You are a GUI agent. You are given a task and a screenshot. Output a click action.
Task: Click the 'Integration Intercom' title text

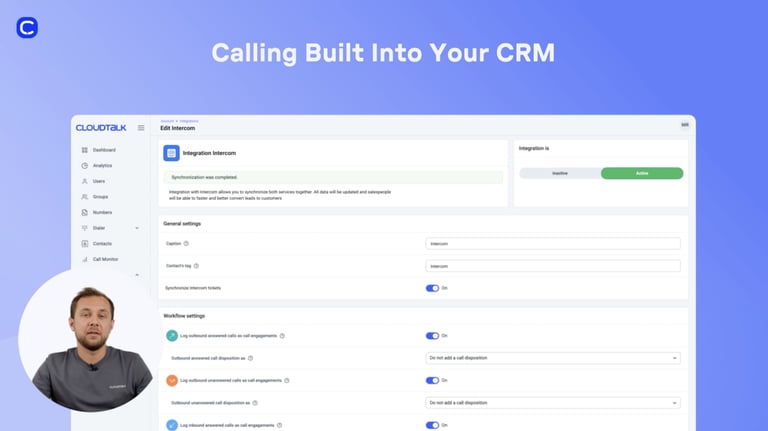point(209,153)
